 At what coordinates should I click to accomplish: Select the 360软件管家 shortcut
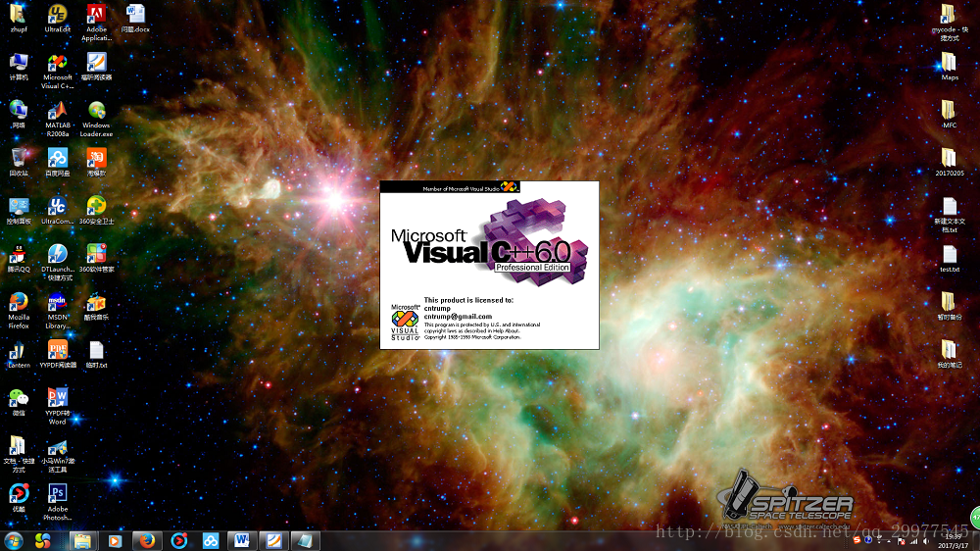coord(96,258)
